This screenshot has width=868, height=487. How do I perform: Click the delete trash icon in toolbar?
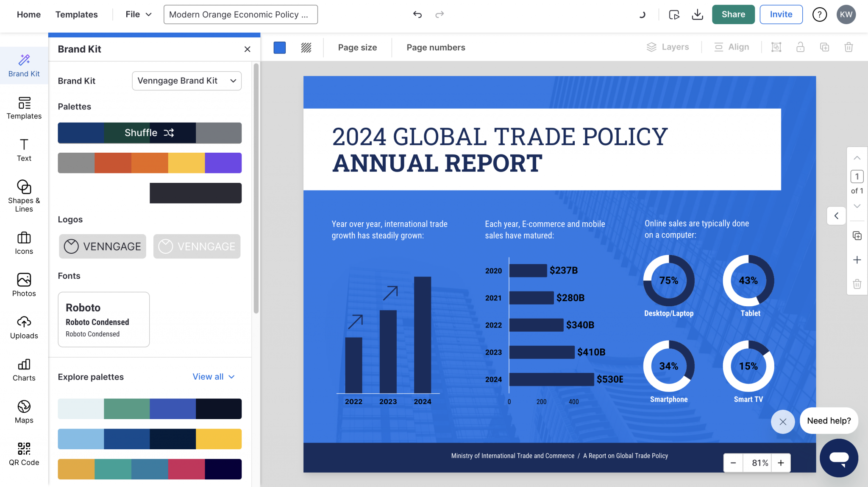point(849,47)
